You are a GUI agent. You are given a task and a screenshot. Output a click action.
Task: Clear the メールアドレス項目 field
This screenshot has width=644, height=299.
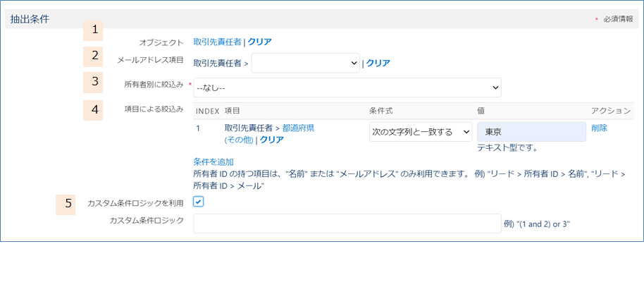click(x=378, y=63)
